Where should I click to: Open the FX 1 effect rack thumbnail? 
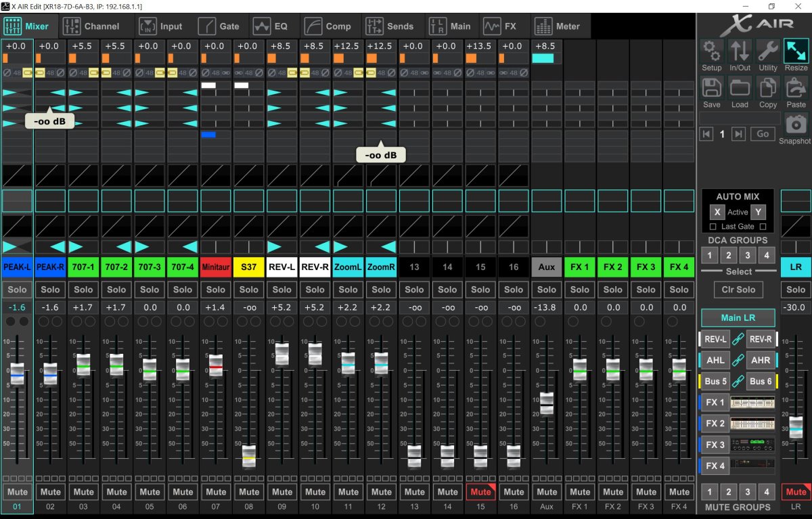tap(752, 403)
